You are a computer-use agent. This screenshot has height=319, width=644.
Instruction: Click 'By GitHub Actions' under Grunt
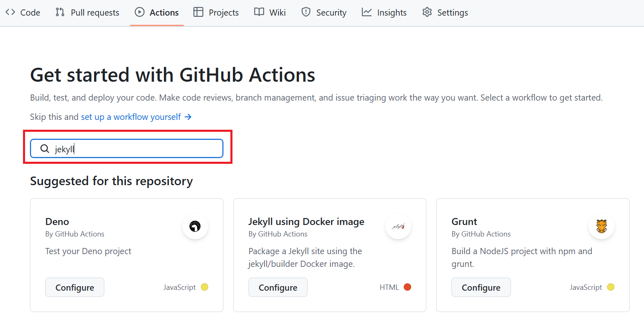point(481,234)
